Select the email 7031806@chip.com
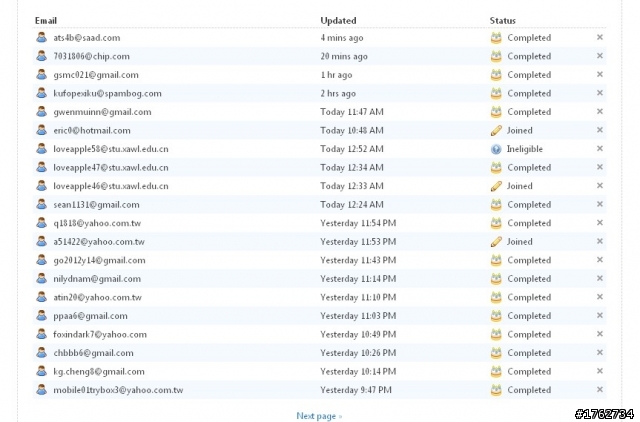The width and height of the screenshot is (640, 422). tap(91, 56)
